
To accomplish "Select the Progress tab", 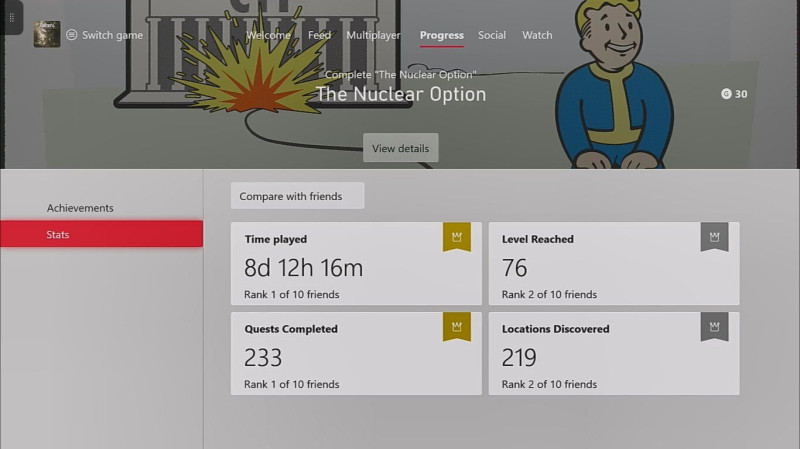I will (442, 35).
